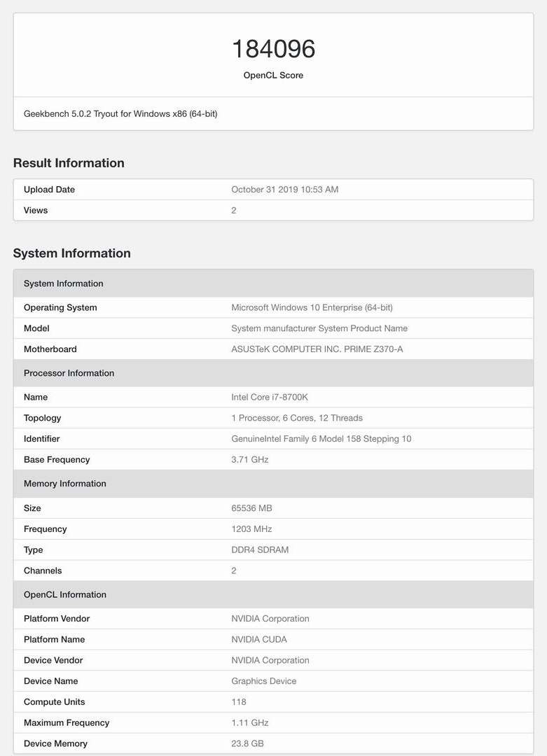Click the October 31 2019 upload date value
The height and width of the screenshot is (756, 547).
pos(284,190)
